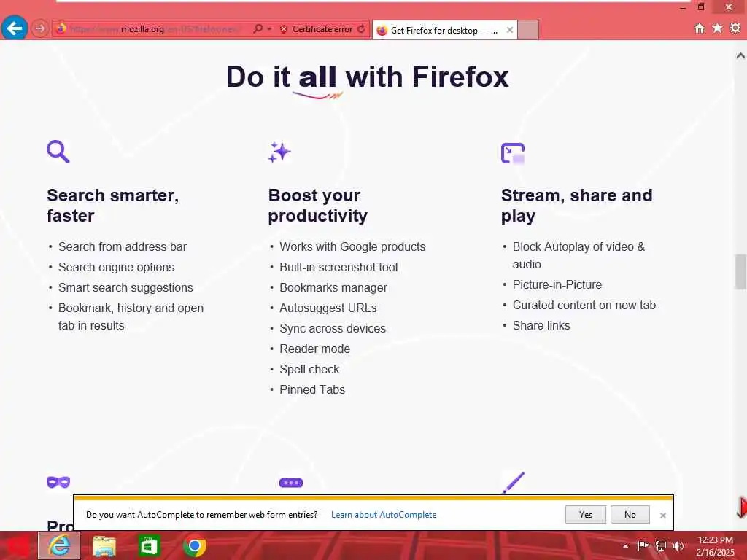Screen dimensions: 747x560
Task: Open the volume speaker tray icon
Action: tap(678, 545)
